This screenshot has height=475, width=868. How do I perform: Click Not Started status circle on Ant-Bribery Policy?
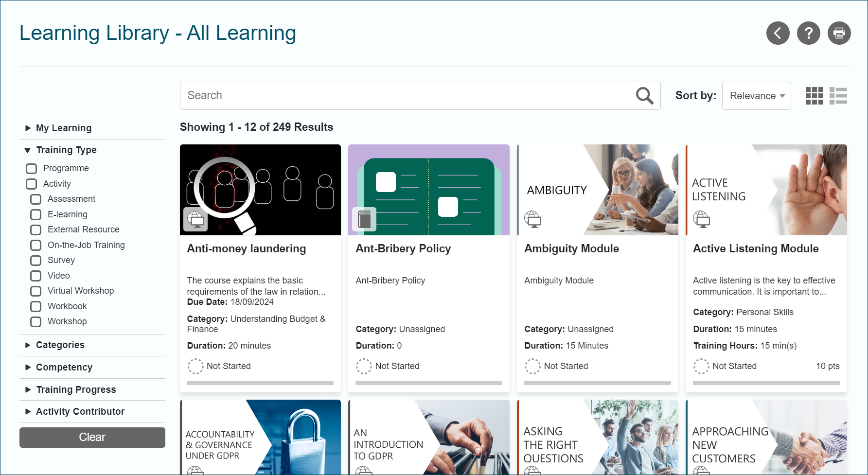click(364, 366)
